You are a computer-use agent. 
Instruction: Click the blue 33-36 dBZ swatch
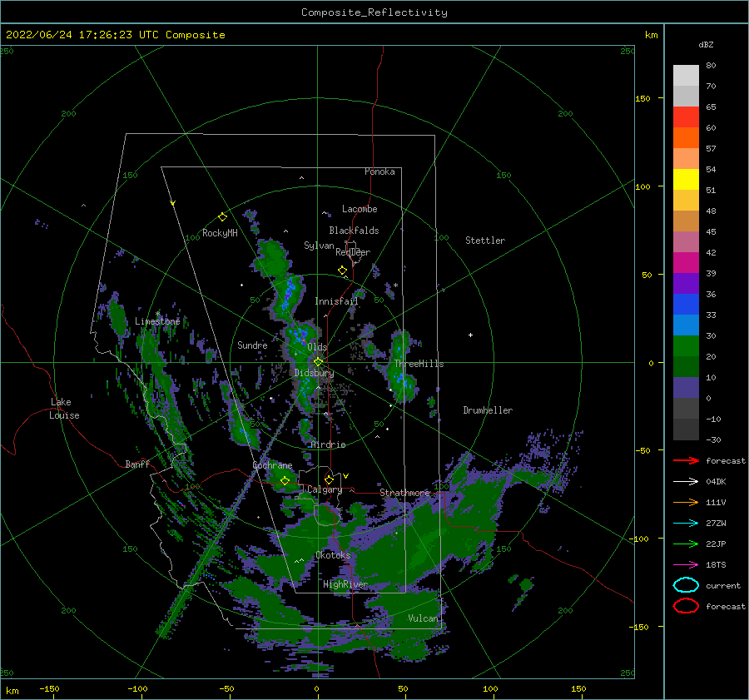tap(686, 305)
